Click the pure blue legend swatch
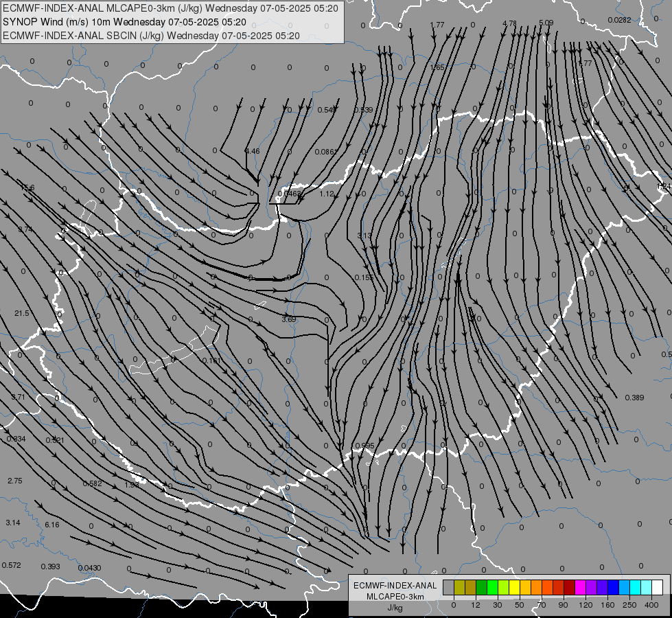Screen dimensions: 672x618 613,587
